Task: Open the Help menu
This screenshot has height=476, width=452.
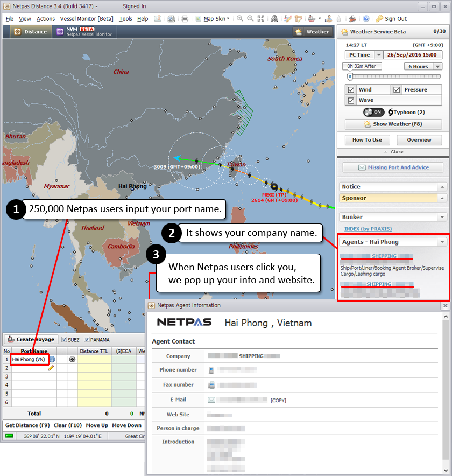Action: (143, 19)
